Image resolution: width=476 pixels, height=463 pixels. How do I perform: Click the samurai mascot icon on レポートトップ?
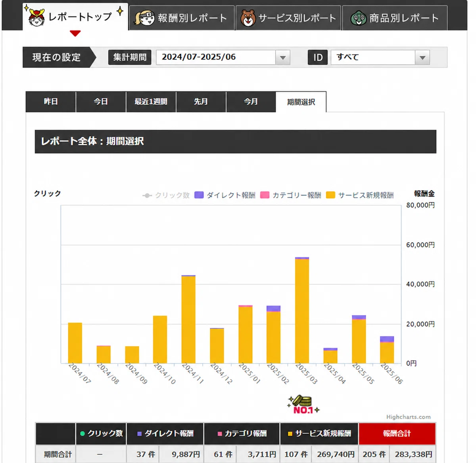coord(36,17)
